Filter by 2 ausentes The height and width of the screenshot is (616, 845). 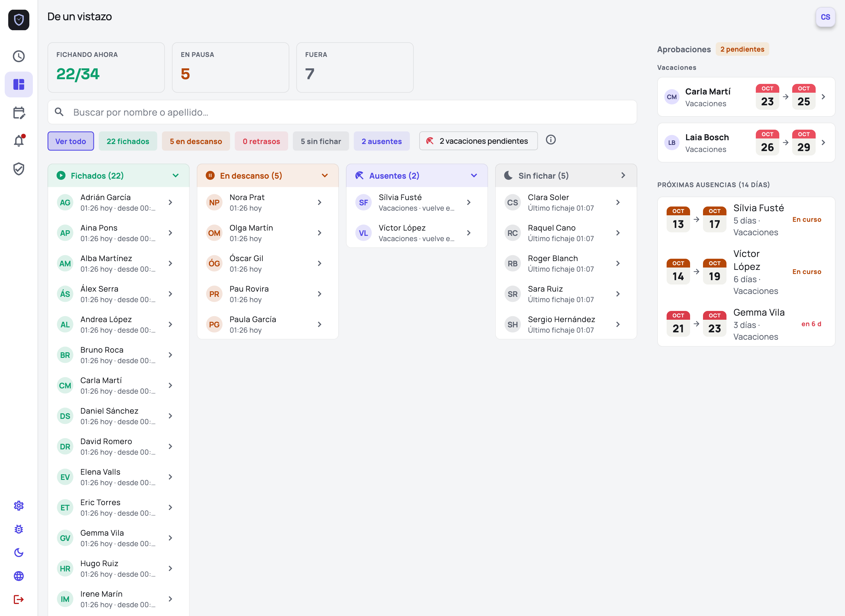click(x=381, y=141)
